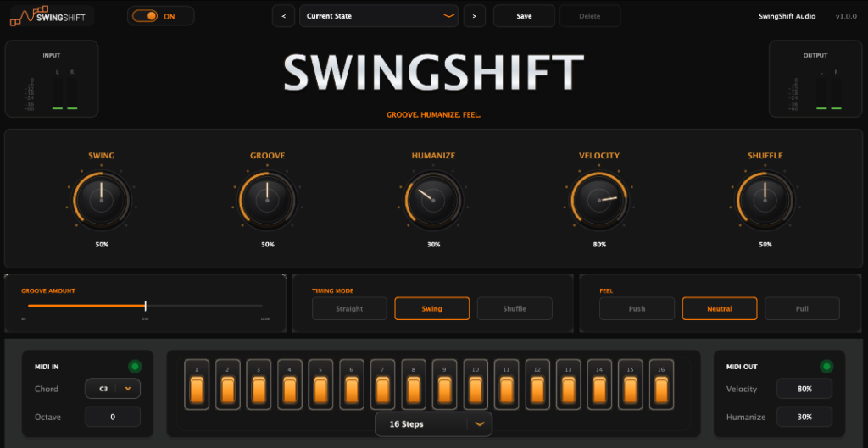The width and height of the screenshot is (868, 448).
Task: Click the v1.0.0 version text
Action: [846, 17]
